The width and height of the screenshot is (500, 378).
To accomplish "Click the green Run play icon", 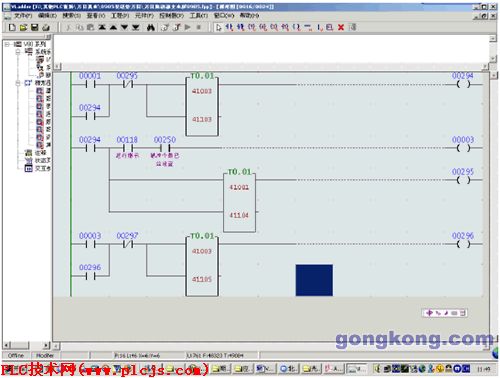I will point(187,27).
